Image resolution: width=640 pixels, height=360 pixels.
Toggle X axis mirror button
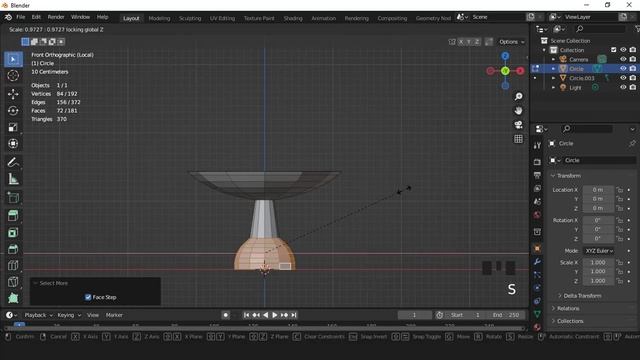461,42
